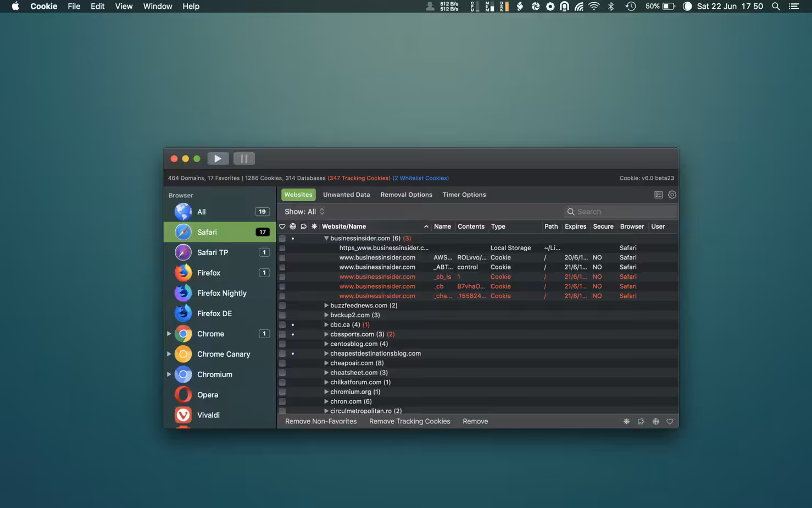Click the bottom bar icon between asterisk and globe

coord(641,422)
